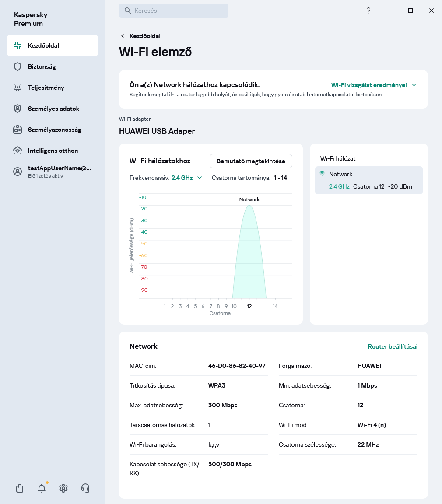Select Kezdőoldal in the sidebar

click(x=53, y=45)
